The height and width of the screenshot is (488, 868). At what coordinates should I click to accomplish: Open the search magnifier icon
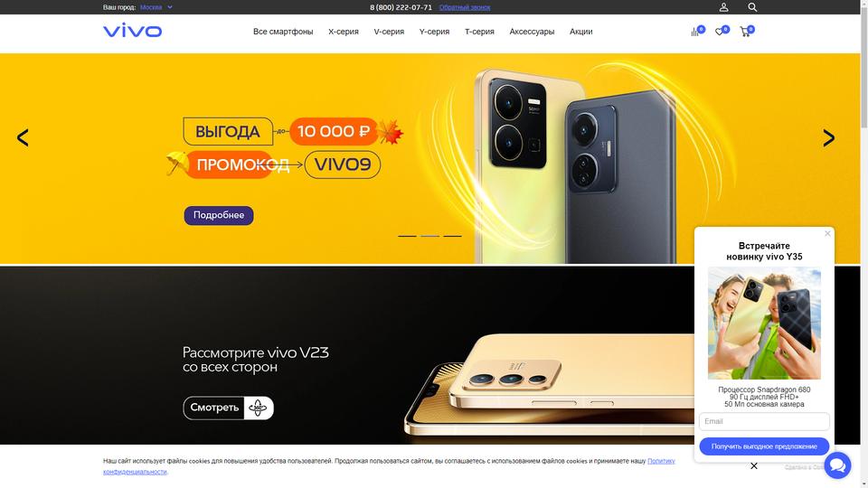tap(752, 7)
